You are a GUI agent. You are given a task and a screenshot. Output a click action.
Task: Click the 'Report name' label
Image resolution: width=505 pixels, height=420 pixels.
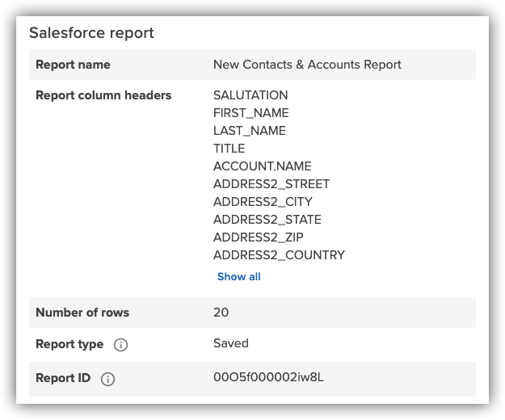[73, 65]
